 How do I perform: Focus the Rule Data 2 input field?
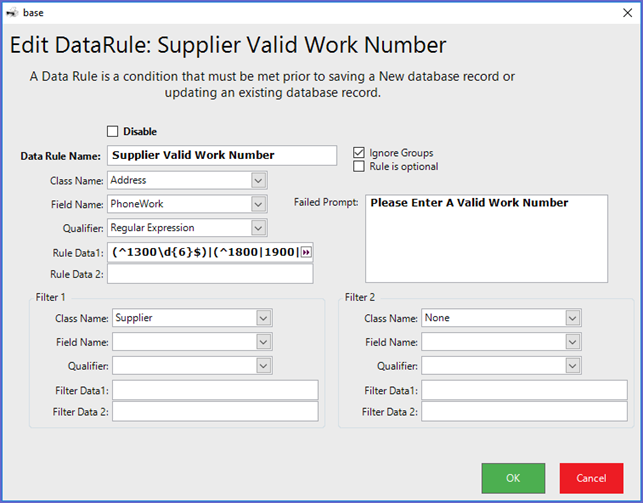pyautogui.click(x=210, y=274)
